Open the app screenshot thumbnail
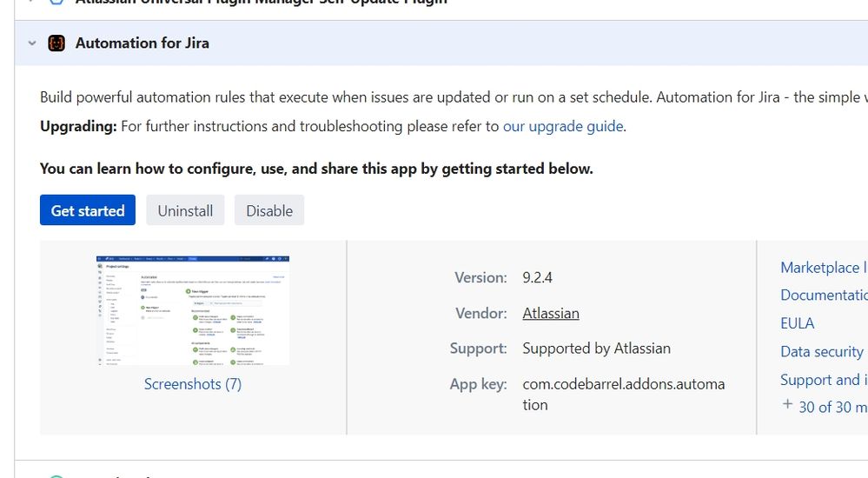868x478 pixels. 193,310
